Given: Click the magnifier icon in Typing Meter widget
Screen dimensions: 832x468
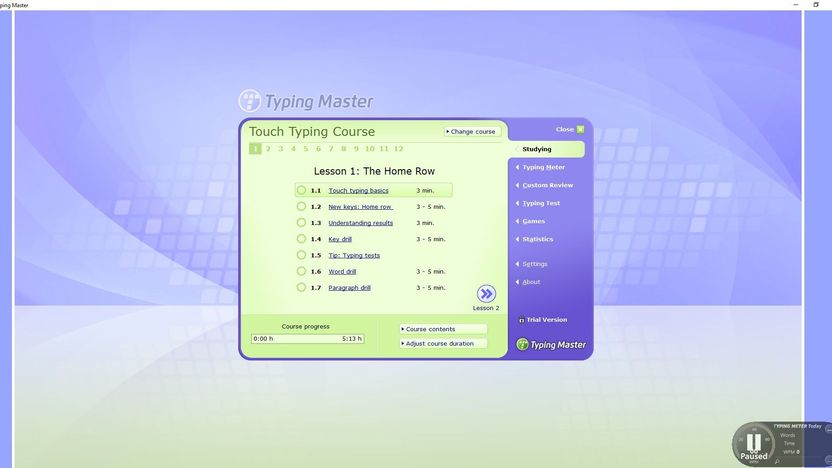Looking at the screenshot, I should click(x=777, y=462).
